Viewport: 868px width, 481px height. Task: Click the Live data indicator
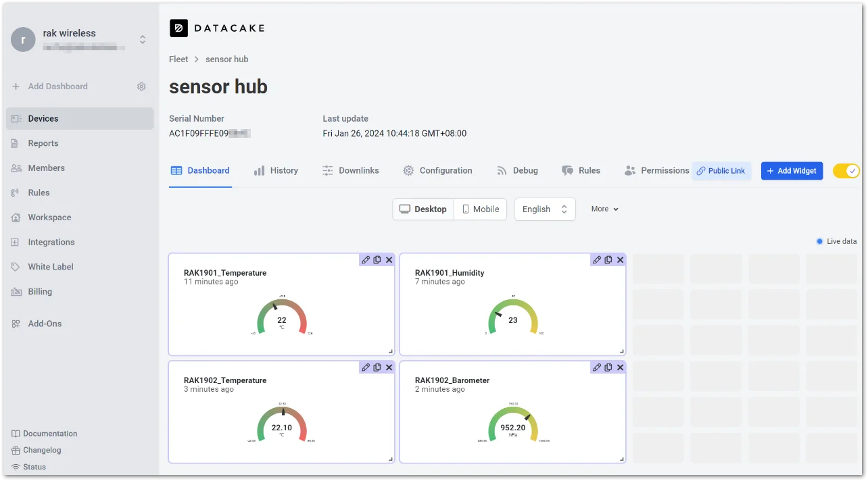(836, 241)
